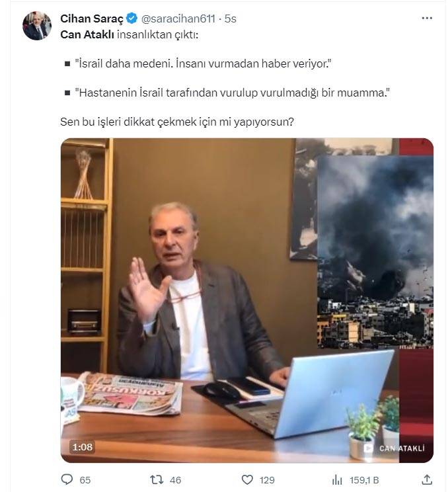Click the retweet icon showing 46
Viewport: 448px width, 492px height.
point(157,479)
